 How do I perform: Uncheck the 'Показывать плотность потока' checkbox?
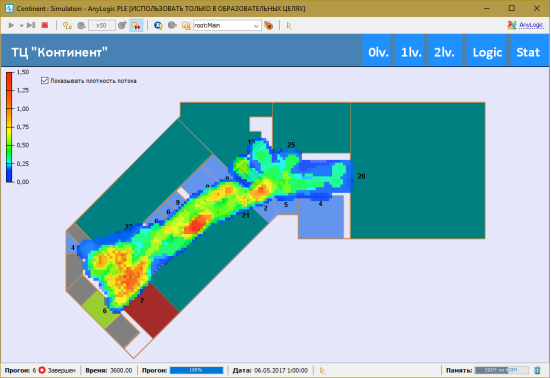pos(45,80)
